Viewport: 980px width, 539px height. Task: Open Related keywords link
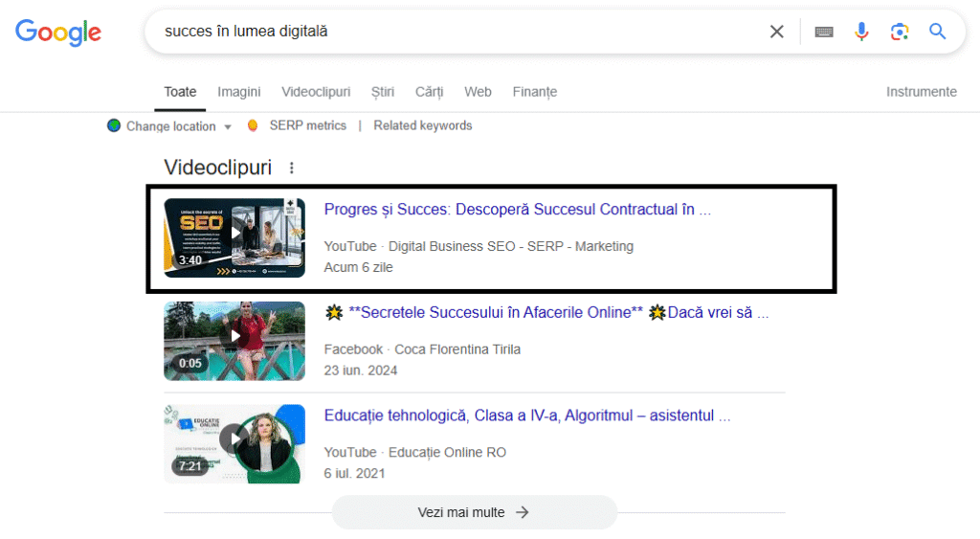click(422, 125)
